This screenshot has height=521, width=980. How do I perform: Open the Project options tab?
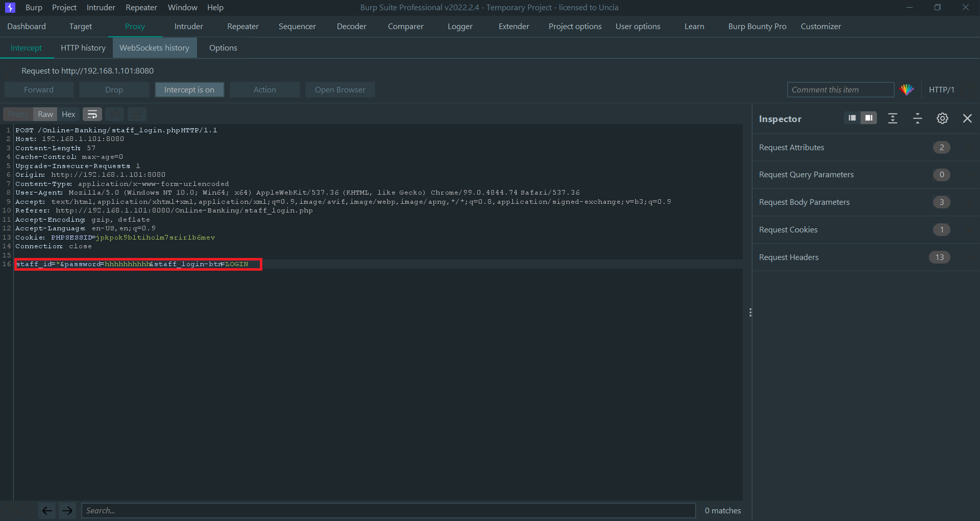(575, 27)
